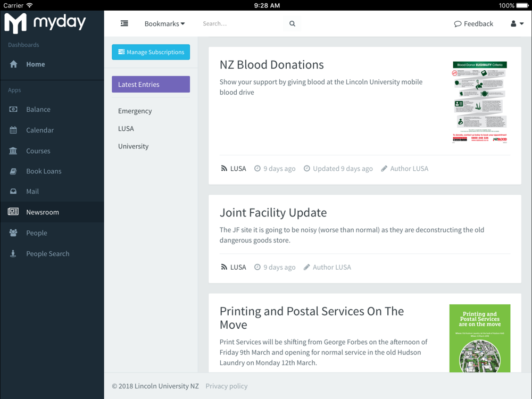Filter by LUSA category
Image resolution: width=532 pixels, height=399 pixels.
point(126,129)
